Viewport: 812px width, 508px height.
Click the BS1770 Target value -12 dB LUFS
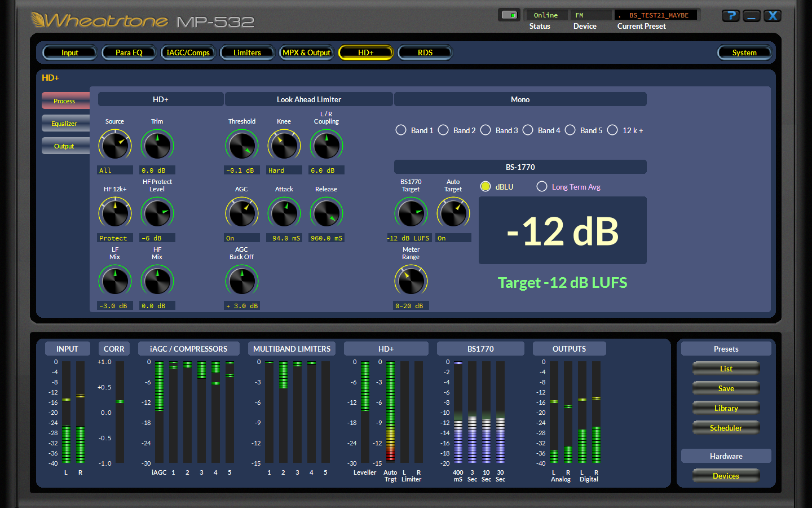(409, 238)
